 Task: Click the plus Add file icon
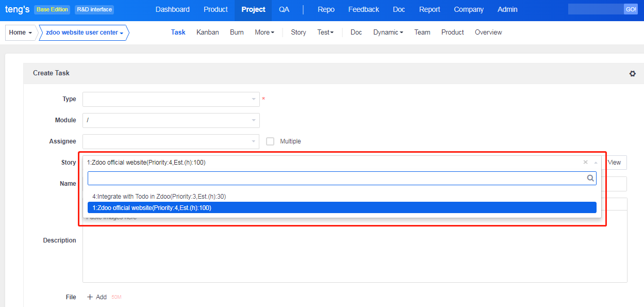click(90, 297)
